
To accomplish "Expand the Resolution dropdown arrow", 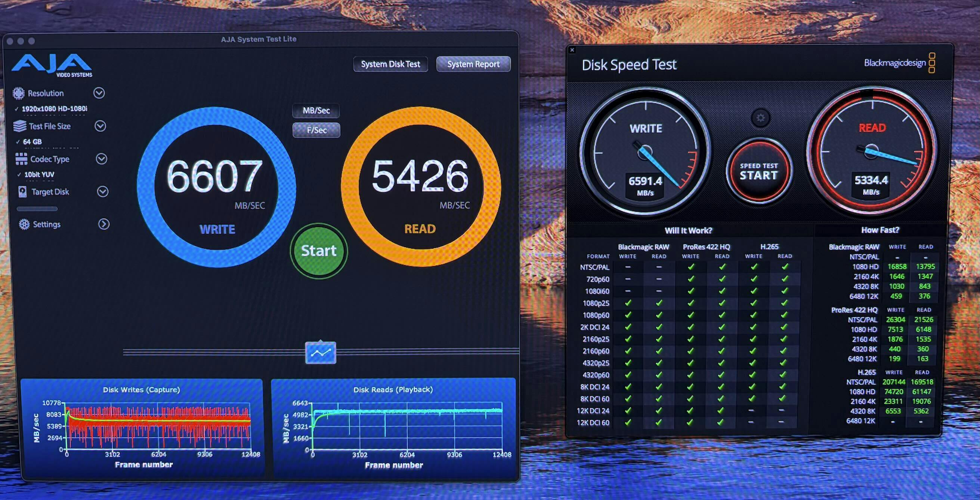I will (99, 93).
